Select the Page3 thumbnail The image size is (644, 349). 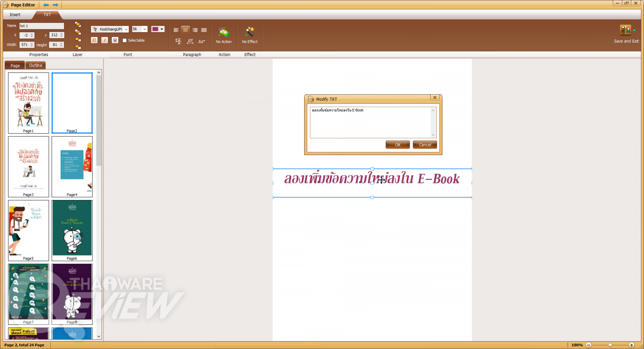[x=29, y=167]
